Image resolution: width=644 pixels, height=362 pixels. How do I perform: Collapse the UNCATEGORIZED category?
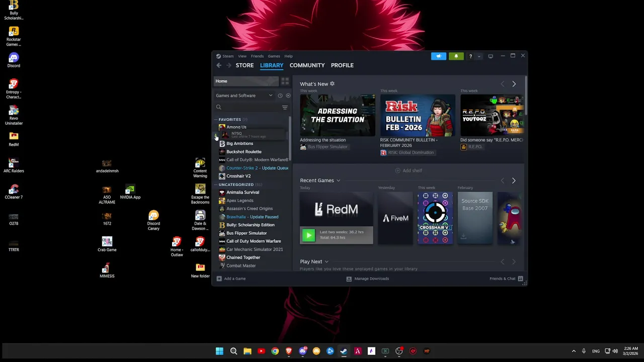coord(216,185)
